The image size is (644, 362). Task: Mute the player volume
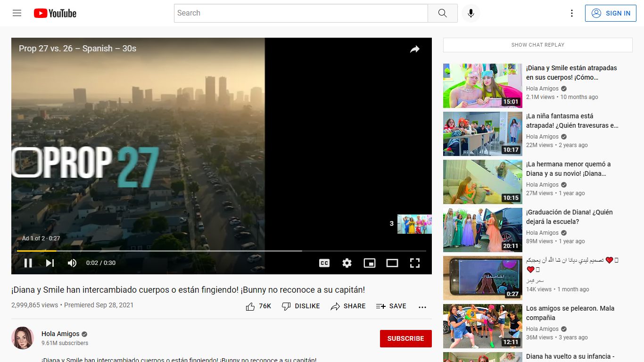(x=72, y=263)
